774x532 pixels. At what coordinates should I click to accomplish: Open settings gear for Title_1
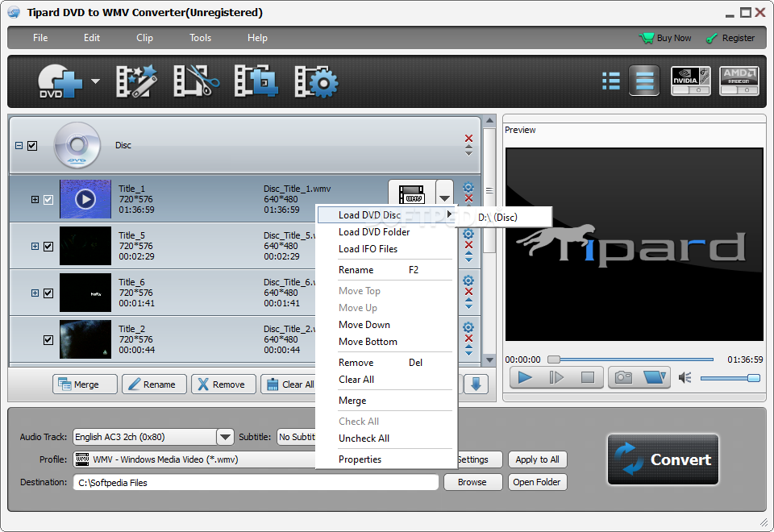pyautogui.click(x=468, y=188)
